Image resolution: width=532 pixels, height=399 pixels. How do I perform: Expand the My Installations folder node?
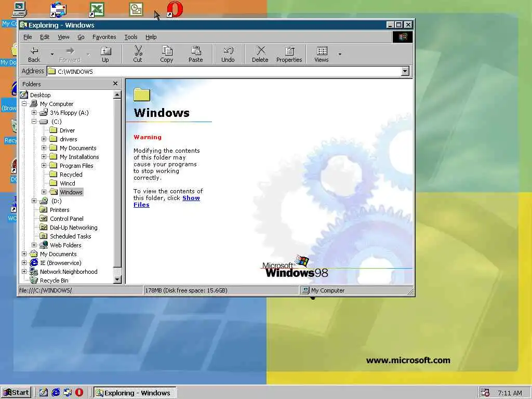(44, 157)
